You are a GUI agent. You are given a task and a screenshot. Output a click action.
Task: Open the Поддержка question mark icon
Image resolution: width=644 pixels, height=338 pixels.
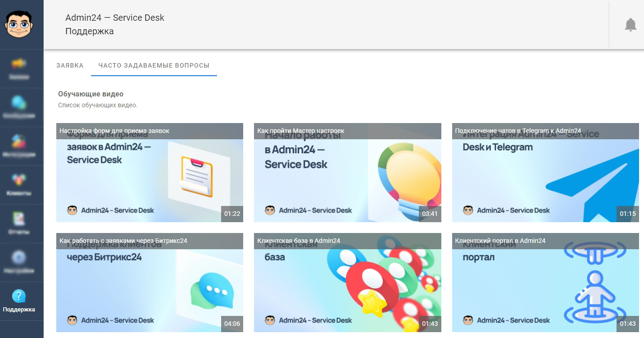coord(19,296)
